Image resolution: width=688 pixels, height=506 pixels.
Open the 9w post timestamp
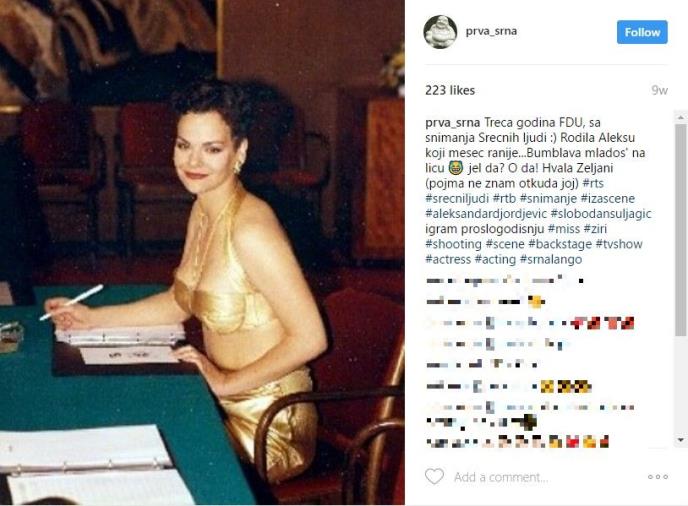[x=659, y=90]
